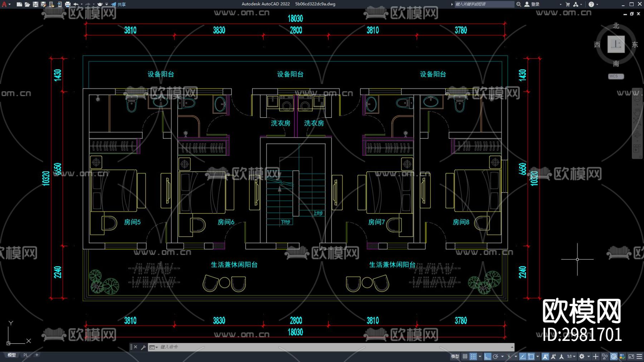Open the Autodesk App Store cart icon
This screenshot has width=644, height=362.
568,4
